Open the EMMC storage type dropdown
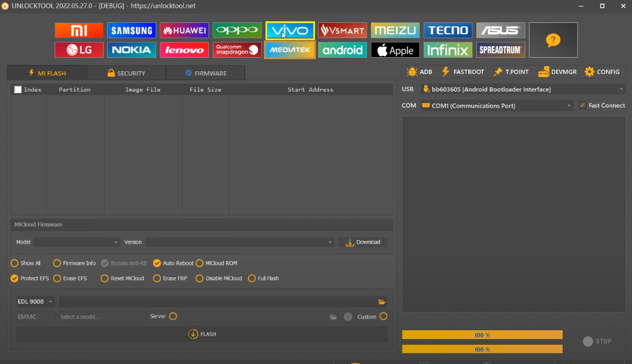 pos(35,317)
